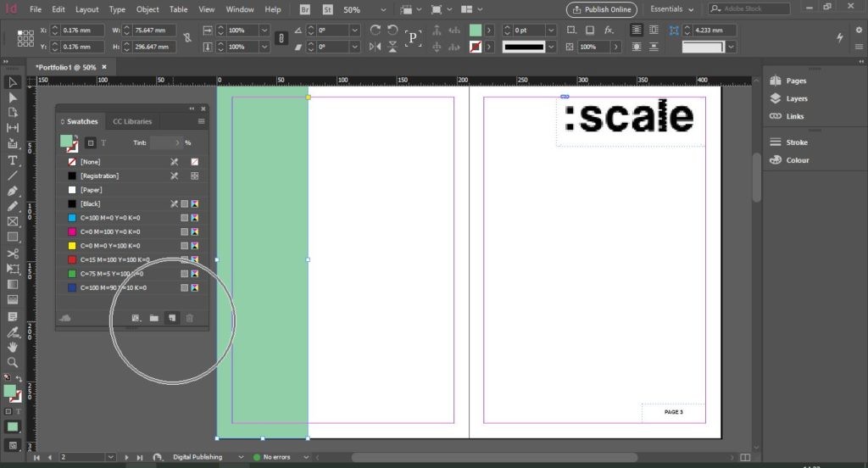Open the rotation angle dropdown
The image size is (868, 468).
pyautogui.click(x=355, y=30)
